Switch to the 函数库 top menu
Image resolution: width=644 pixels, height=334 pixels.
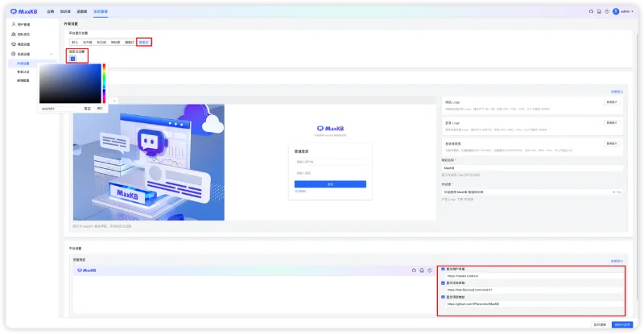pos(82,11)
